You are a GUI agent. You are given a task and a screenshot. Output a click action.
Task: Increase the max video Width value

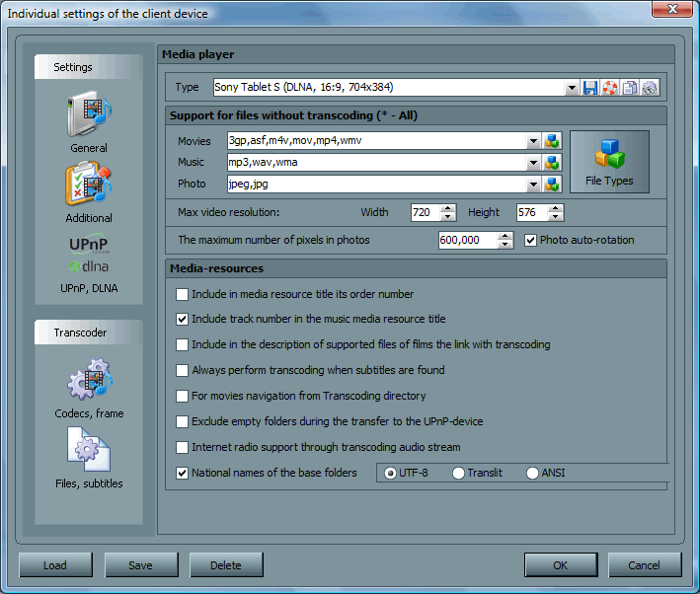pyautogui.click(x=447, y=208)
